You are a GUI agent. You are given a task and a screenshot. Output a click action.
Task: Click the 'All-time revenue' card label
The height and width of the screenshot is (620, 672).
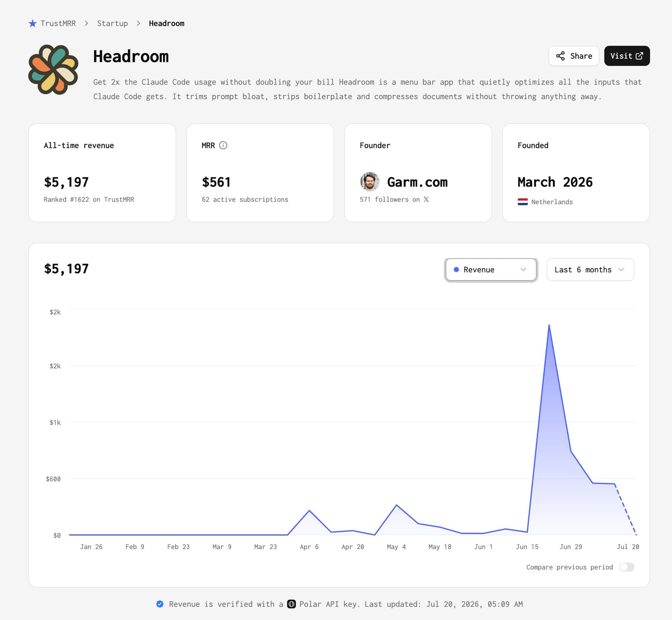point(79,145)
